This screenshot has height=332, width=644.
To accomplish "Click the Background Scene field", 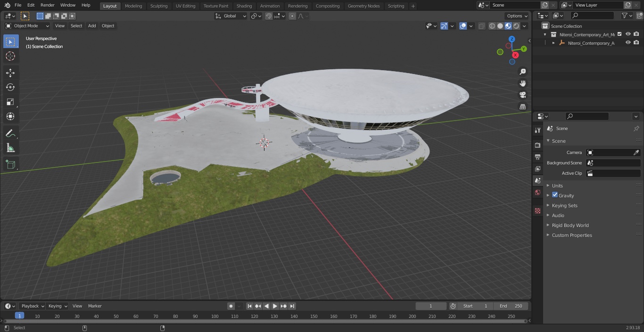I will pos(613,163).
